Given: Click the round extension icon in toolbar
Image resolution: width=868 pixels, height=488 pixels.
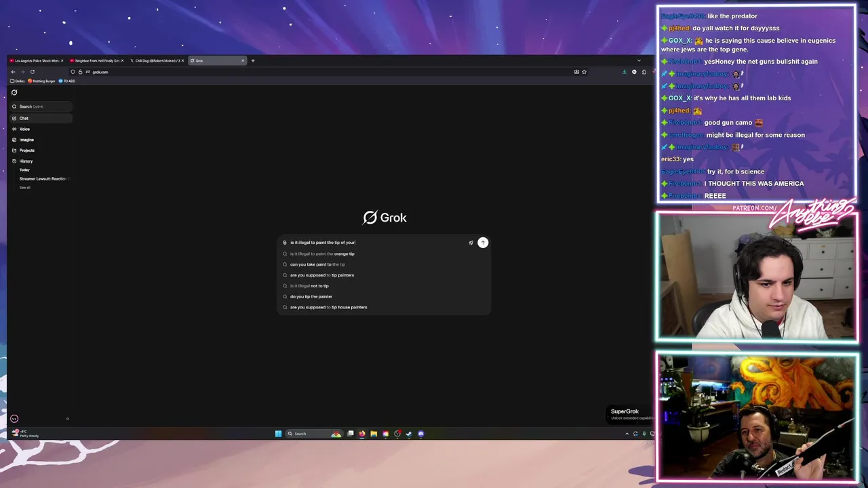Looking at the screenshot, I should pyautogui.click(x=635, y=72).
